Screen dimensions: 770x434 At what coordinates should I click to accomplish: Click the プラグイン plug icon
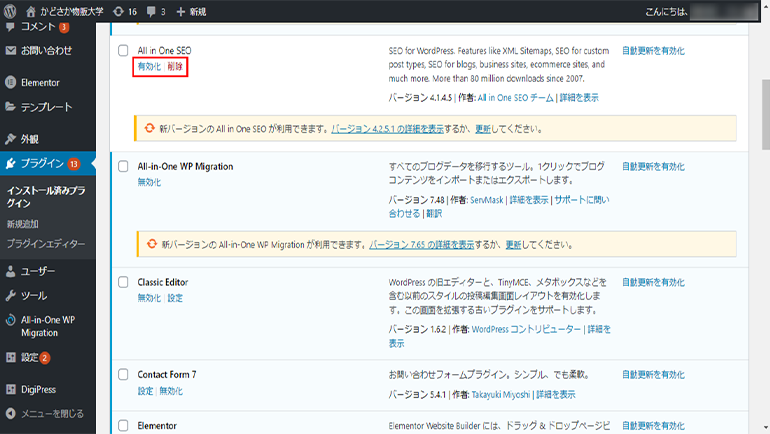10,163
